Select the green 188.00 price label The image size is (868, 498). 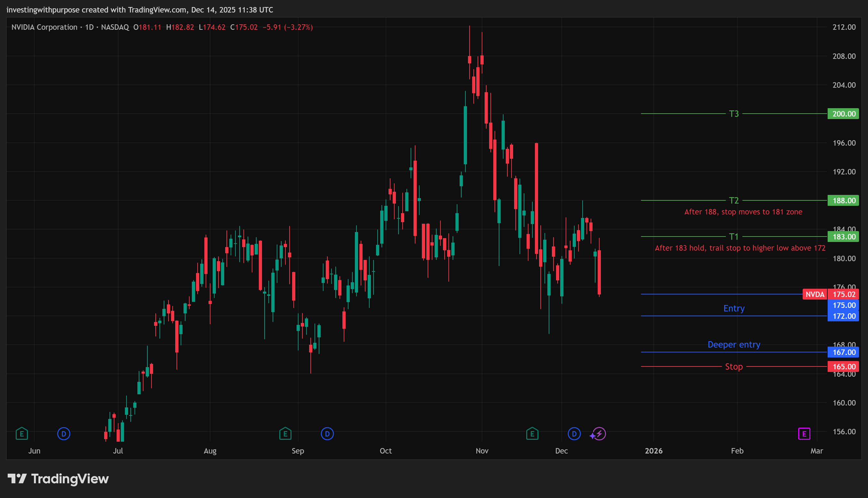point(843,200)
